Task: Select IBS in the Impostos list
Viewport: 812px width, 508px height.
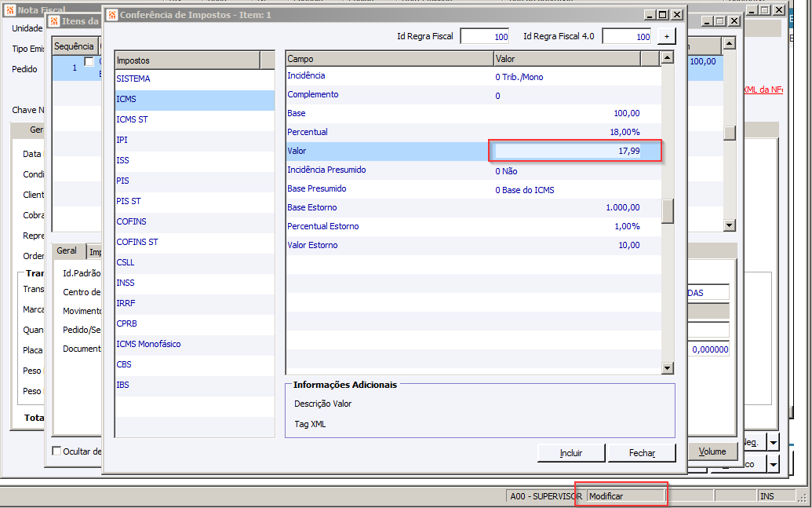Action: tap(195, 386)
